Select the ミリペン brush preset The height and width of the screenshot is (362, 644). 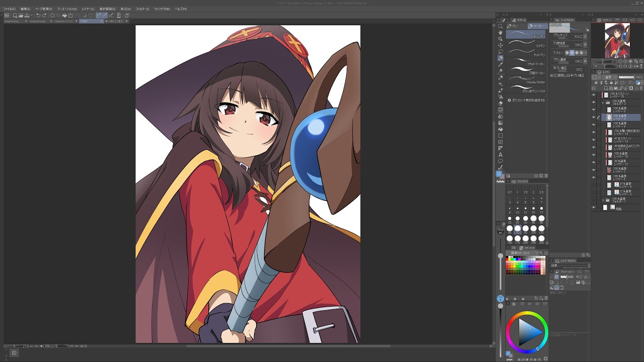(x=526, y=43)
